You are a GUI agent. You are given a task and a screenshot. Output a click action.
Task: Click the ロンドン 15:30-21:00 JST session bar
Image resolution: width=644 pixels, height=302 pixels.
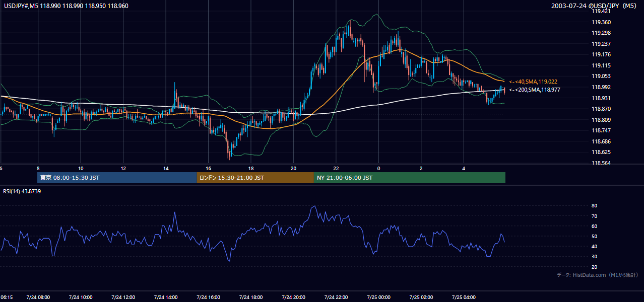(255, 178)
